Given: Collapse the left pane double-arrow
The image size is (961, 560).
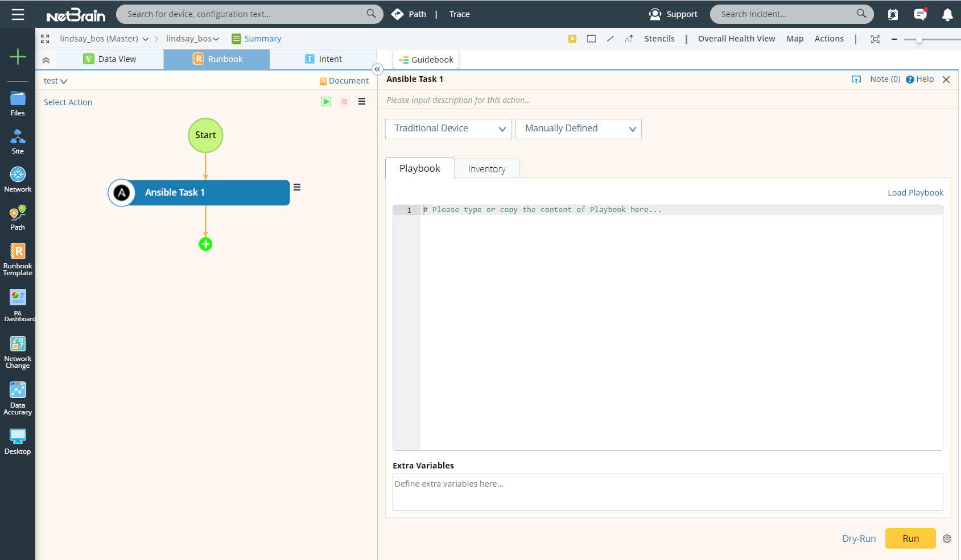Looking at the screenshot, I should point(377,69).
